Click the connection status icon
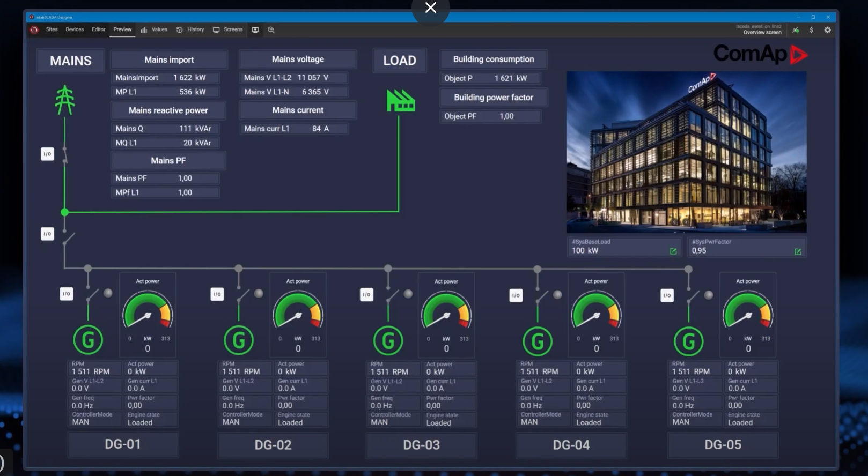The height and width of the screenshot is (476, 868). pos(796,31)
